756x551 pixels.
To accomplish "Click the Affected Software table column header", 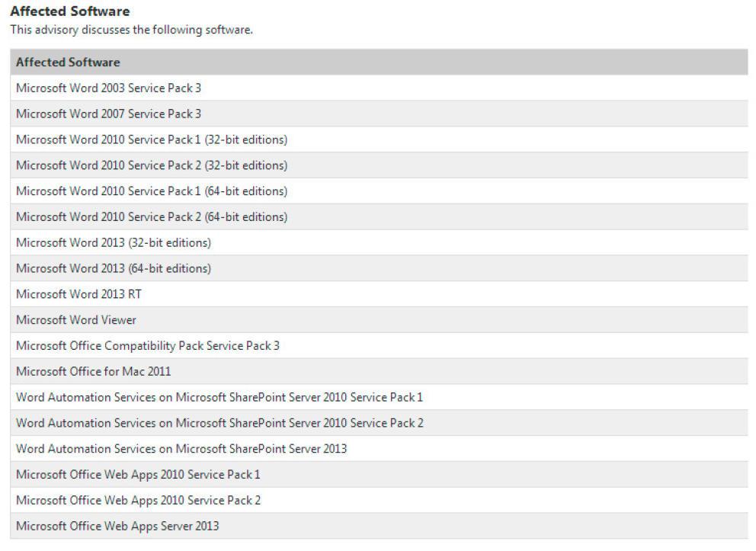I will [68, 62].
